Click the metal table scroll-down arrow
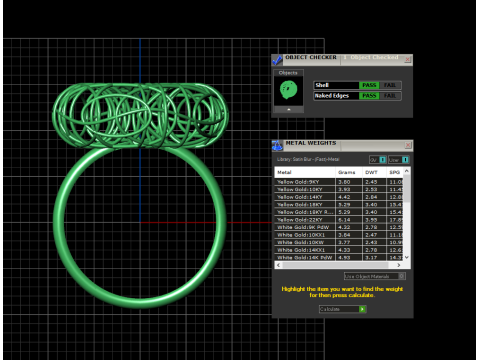This screenshot has height=360, width=480. click(x=407, y=257)
